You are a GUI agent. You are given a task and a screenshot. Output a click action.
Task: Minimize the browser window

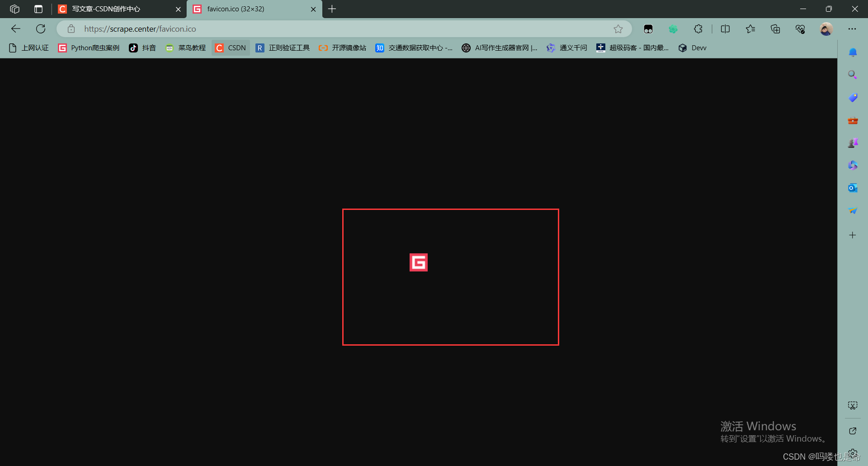pos(803,9)
